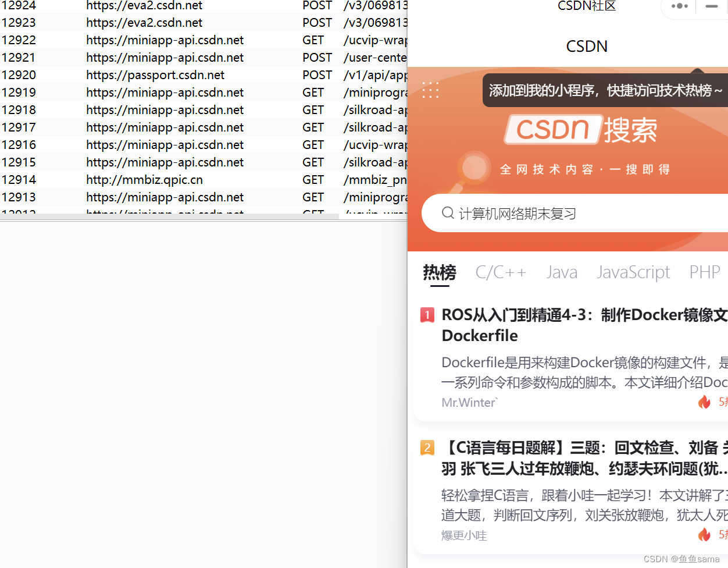Click POST method in row 12920

coord(317,75)
